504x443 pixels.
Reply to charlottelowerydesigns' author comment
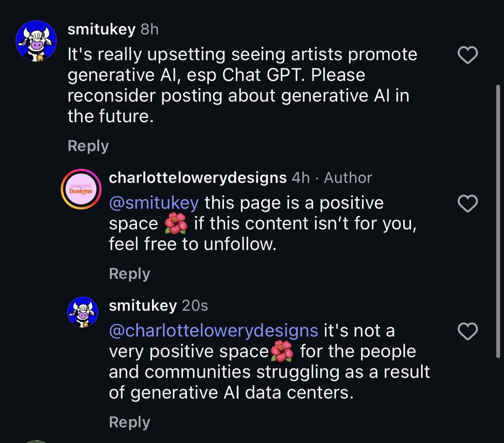click(129, 273)
